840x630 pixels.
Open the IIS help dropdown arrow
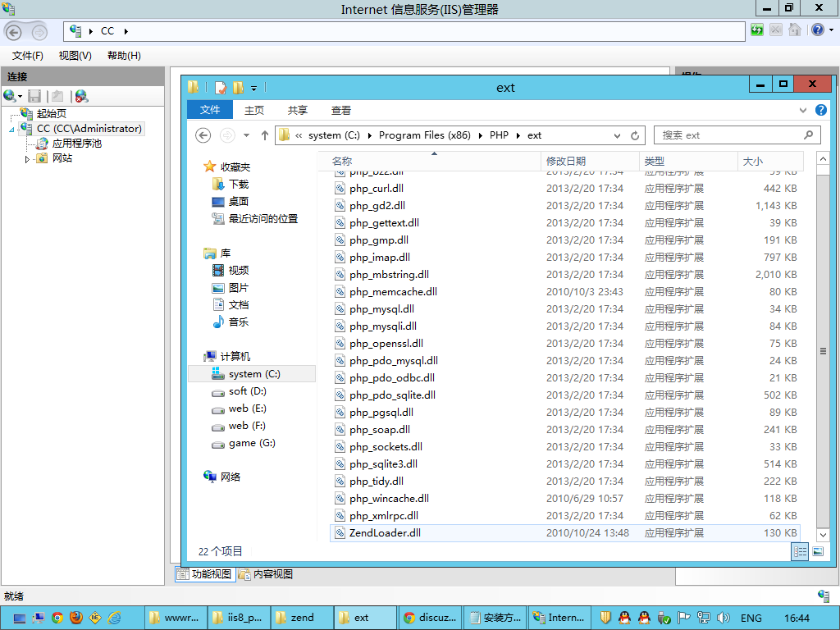coord(832,30)
